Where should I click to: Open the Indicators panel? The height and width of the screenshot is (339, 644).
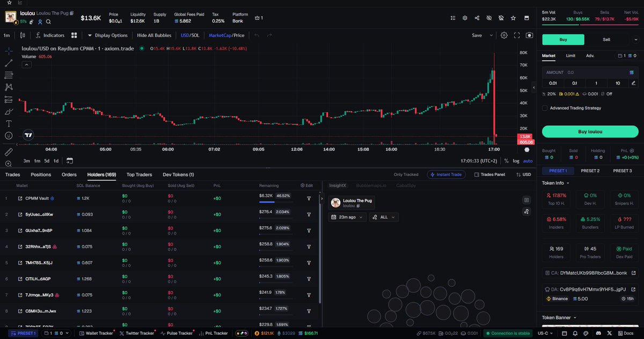pos(50,35)
